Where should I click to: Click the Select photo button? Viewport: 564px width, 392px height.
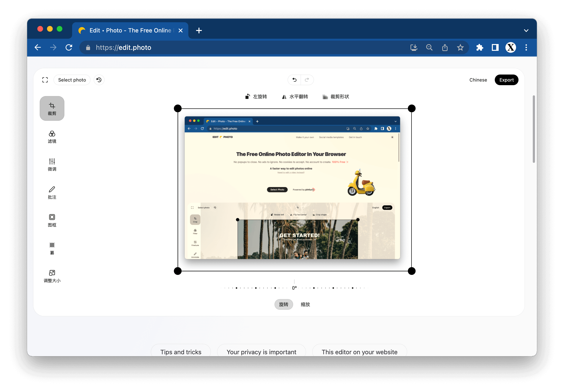click(x=72, y=80)
